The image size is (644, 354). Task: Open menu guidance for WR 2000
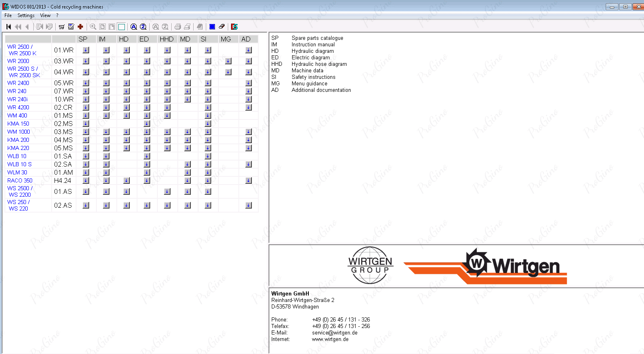pos(228,61)
